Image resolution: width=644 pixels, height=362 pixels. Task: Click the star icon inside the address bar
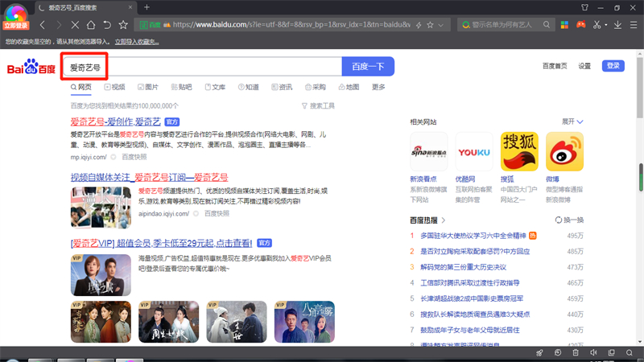click(430, 25)
